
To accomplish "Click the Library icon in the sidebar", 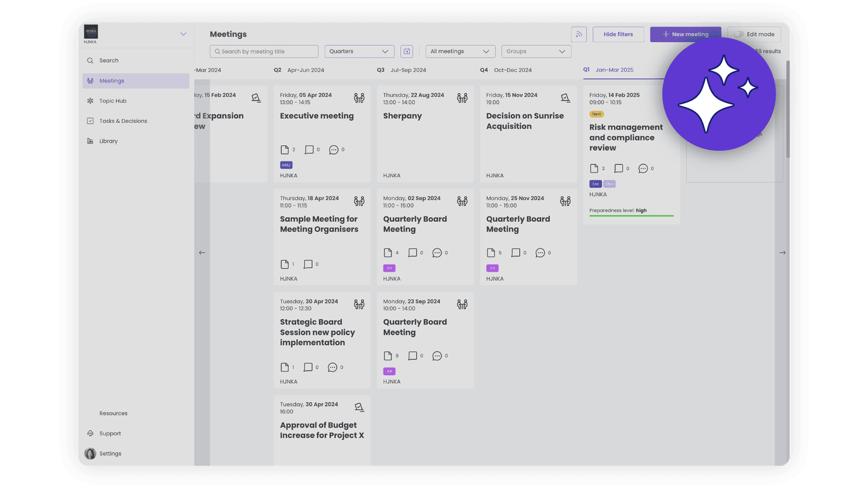I will [90, 141].
